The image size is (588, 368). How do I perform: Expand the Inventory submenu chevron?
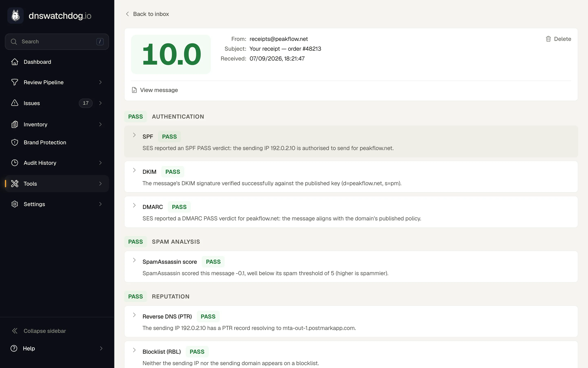(100, 124)
